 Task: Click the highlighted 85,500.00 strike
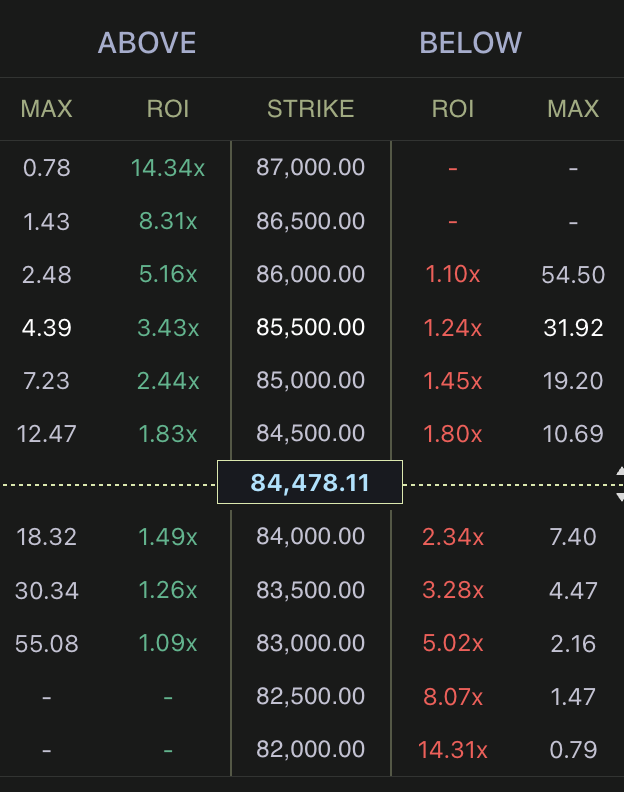coord(311,327)
